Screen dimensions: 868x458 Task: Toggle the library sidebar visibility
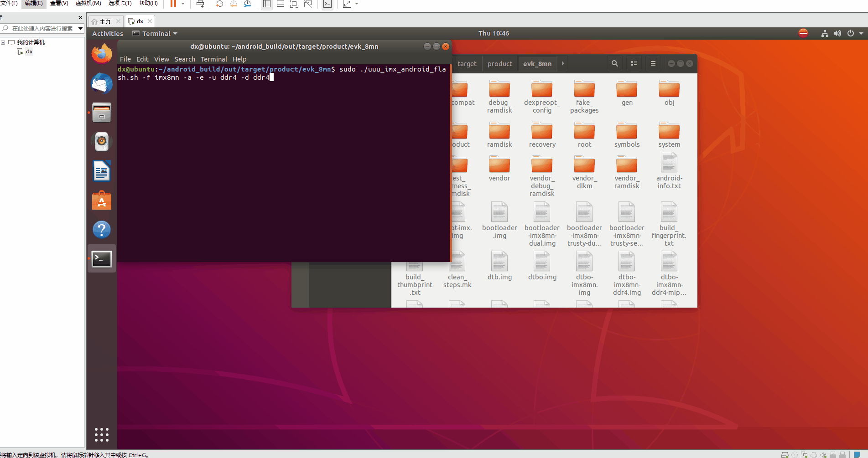pyautogui.click(x=266, y=4)
